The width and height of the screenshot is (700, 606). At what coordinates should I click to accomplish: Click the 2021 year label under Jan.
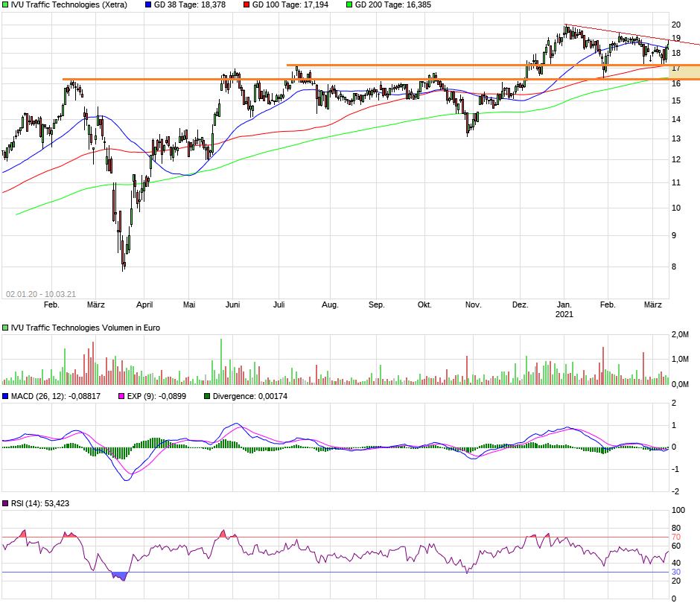[x=564, y=314]
